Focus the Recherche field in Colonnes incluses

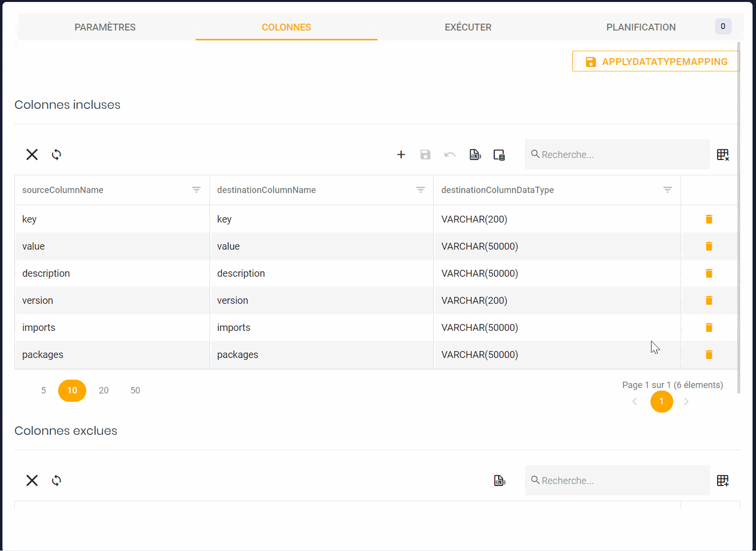618,155
